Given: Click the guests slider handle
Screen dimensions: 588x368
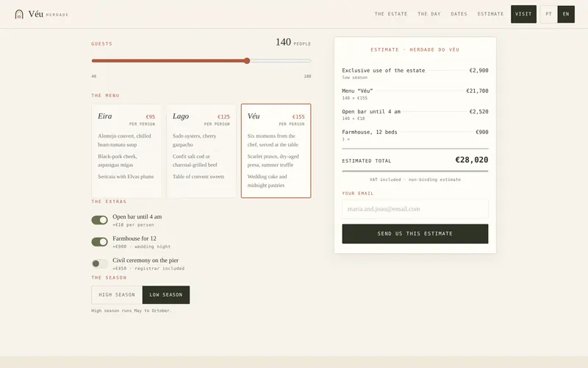Looking at the screenshot, I should pos(247,61).
